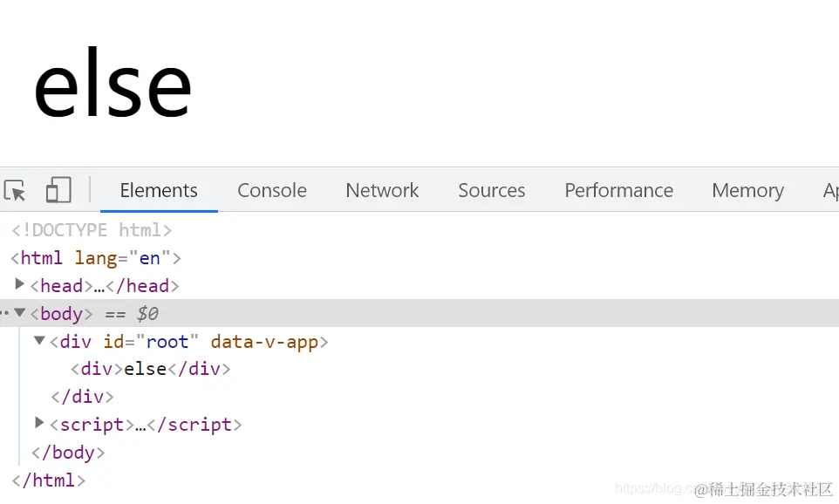Select the body == $0 row
The width and height of the screenshot is (839, 504).
pyautogui.click(x=419, y=314)
